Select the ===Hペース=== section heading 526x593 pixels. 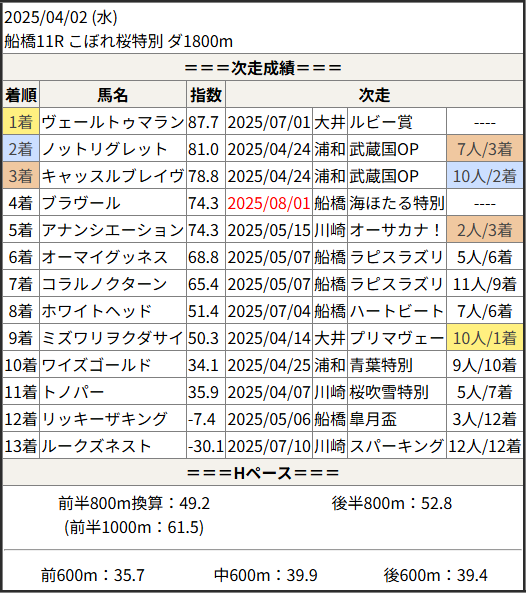263,472
